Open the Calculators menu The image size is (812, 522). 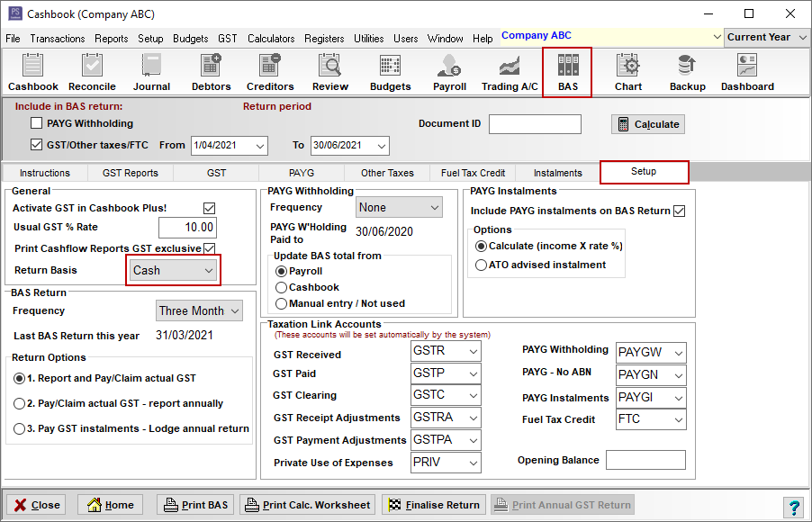pos(271,39)
